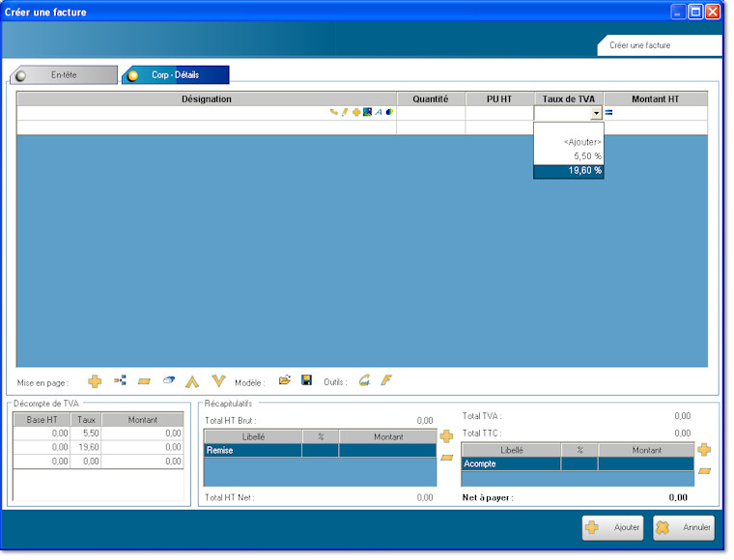Click the refresh arrow icon in Outils

(364, 381)
